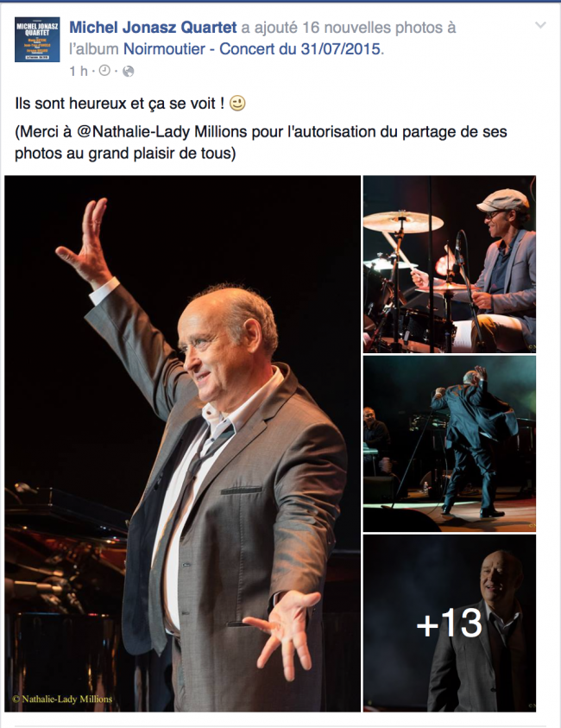Viewport: 561px width, 728px height.
Task: Click the @Nathalie-Lady Millions mention text
Action: pyautogui.click(x=162, y=132)
